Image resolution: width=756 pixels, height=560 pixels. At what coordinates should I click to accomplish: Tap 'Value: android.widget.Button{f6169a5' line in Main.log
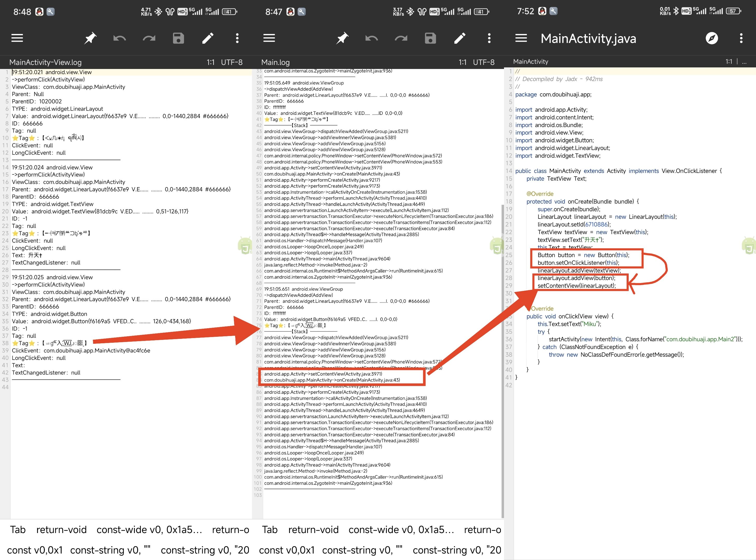[331, 319]
